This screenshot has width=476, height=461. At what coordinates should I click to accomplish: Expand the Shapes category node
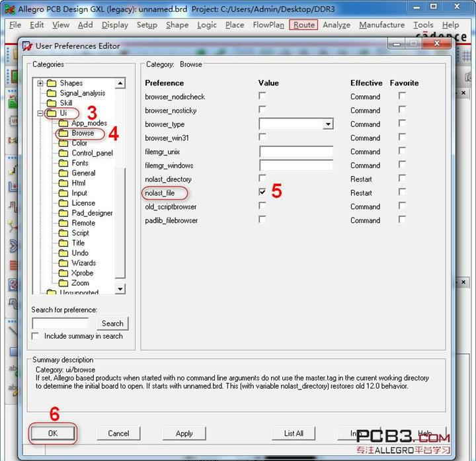click(x=40, y=83)
